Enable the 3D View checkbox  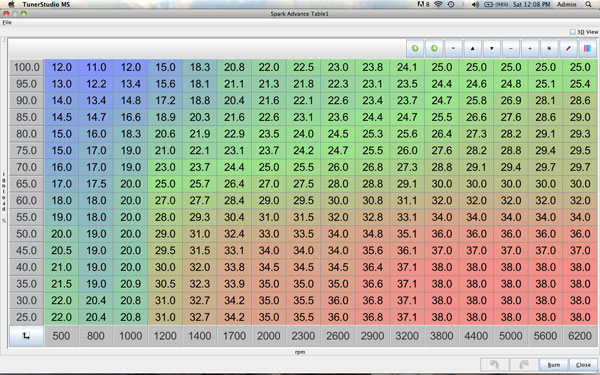tap(573, 32)
